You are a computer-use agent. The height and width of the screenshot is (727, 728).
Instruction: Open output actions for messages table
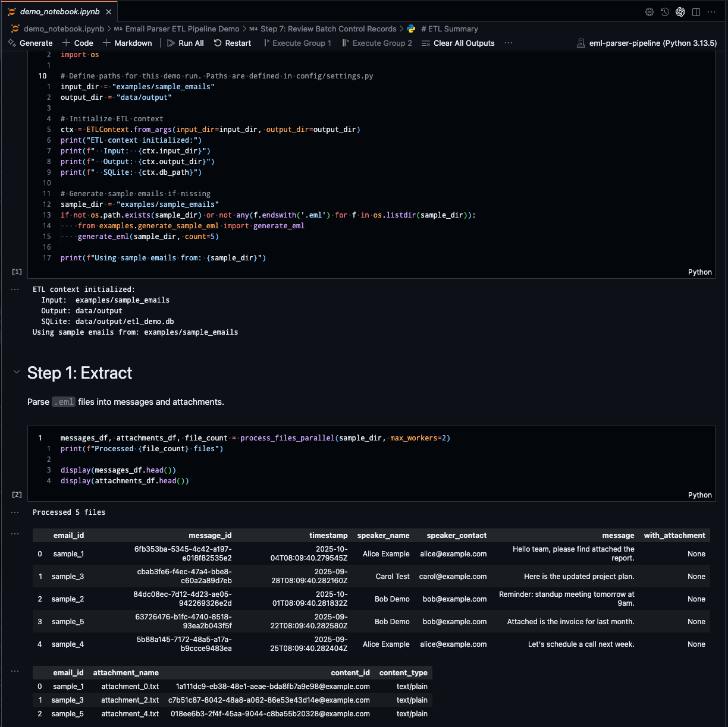coord(15,534)
